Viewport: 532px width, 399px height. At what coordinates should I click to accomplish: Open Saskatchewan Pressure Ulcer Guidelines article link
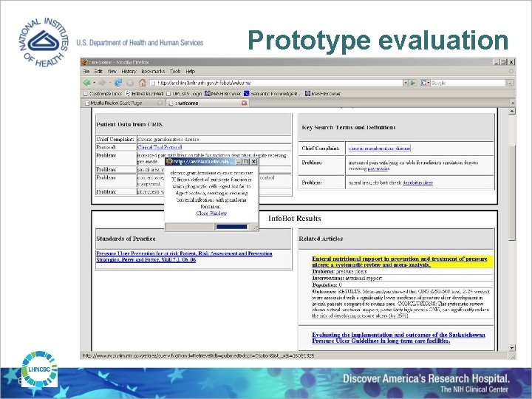(x=398, y=338)
